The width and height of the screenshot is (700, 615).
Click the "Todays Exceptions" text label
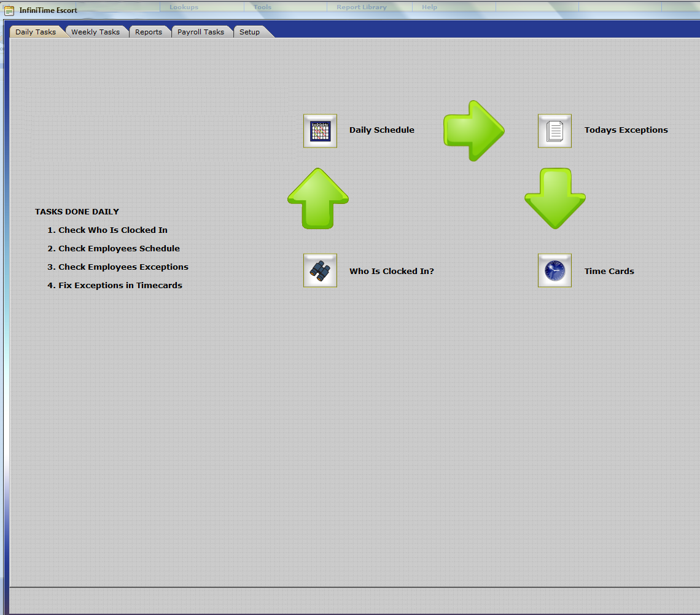(x=626, y=130)
